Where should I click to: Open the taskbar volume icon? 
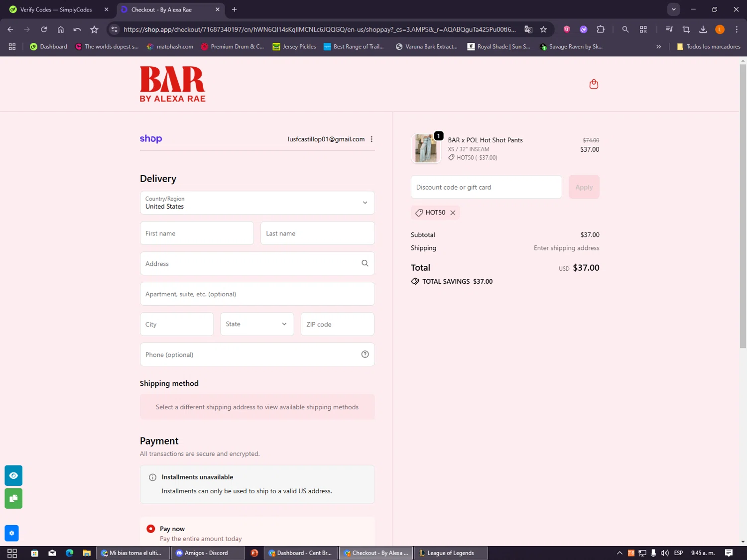coord(664,553)
